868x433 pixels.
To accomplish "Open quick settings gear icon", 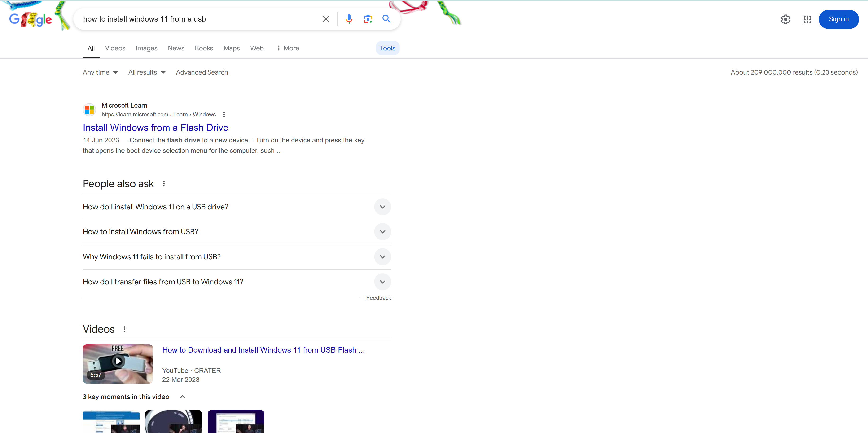I will 785,19.
